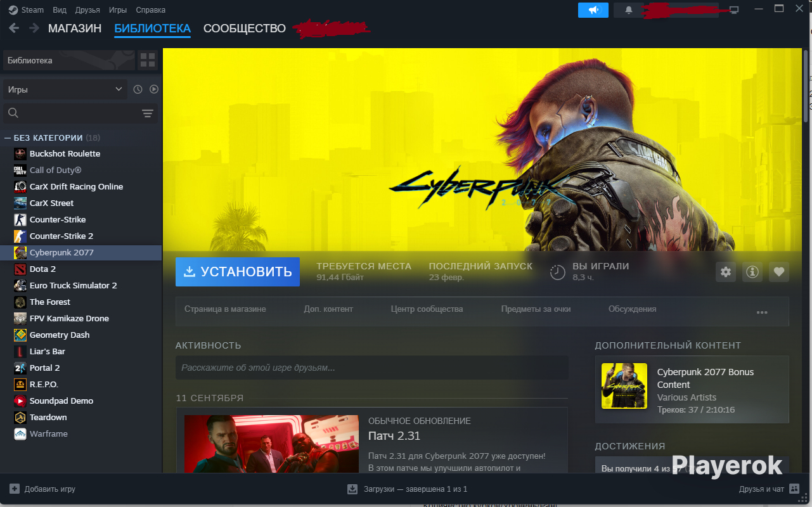Open the Игры menu in menu bar
The height and width of the screenshot is (507, 812).
click(x=118, y=10)
